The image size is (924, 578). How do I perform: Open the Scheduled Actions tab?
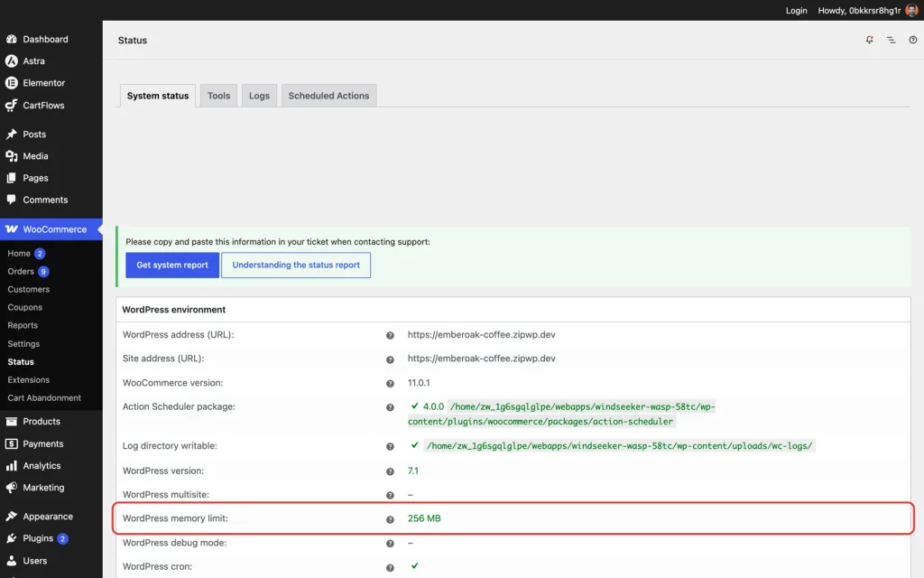coord(328,96)
